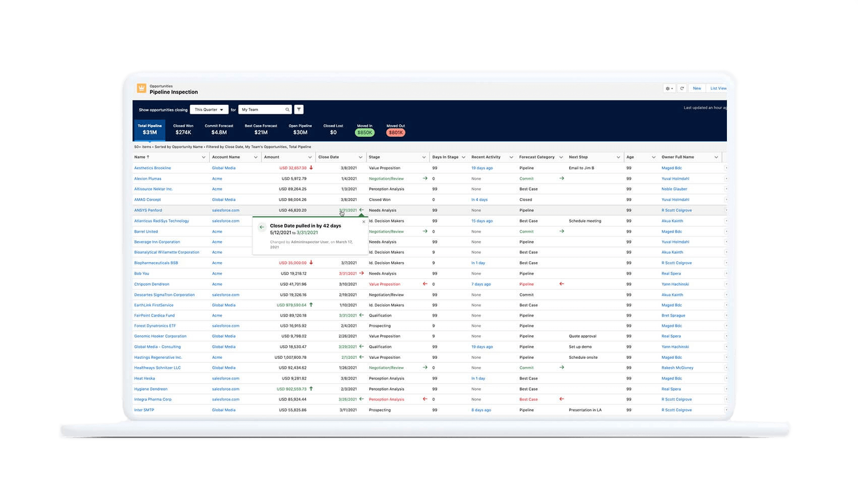Click red stage arrow for Integra Pharma Corp
Screen dimensions: 858x504
[425, 399]
